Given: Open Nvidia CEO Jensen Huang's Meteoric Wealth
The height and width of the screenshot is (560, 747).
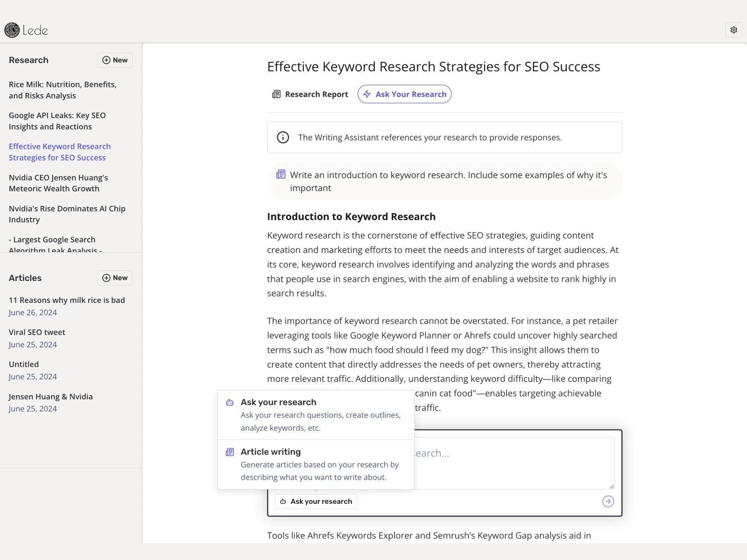Looking at the screenshot, I should (58, 183).
